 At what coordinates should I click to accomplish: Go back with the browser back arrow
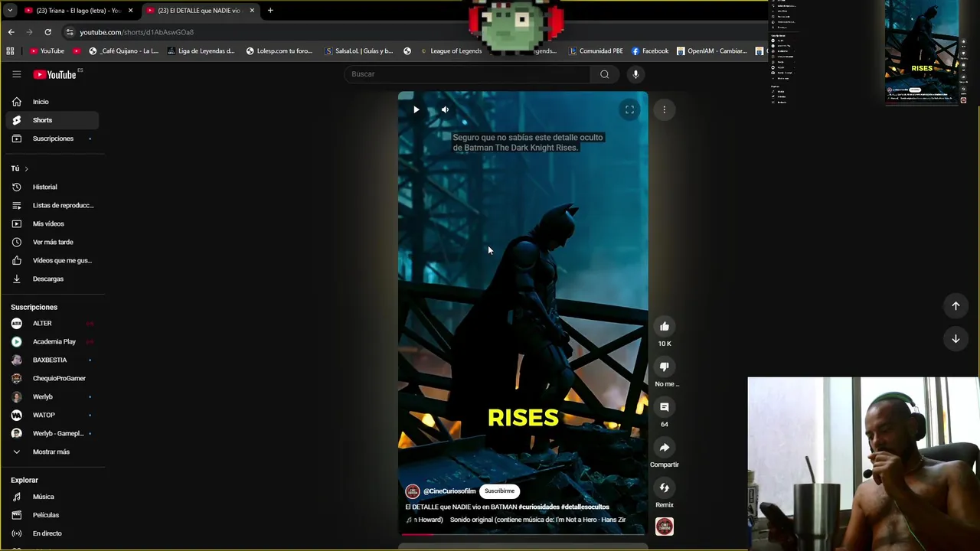11,32
